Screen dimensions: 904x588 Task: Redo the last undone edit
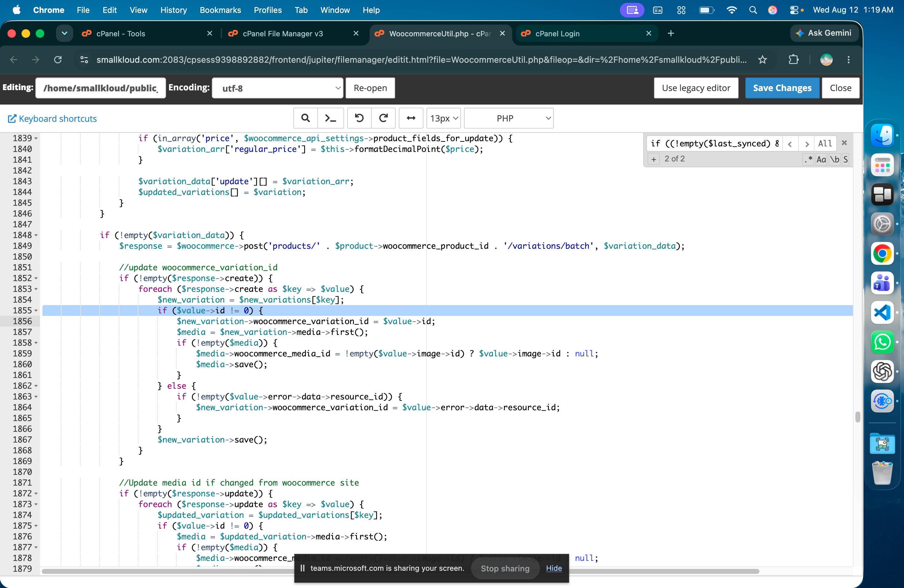384,118
